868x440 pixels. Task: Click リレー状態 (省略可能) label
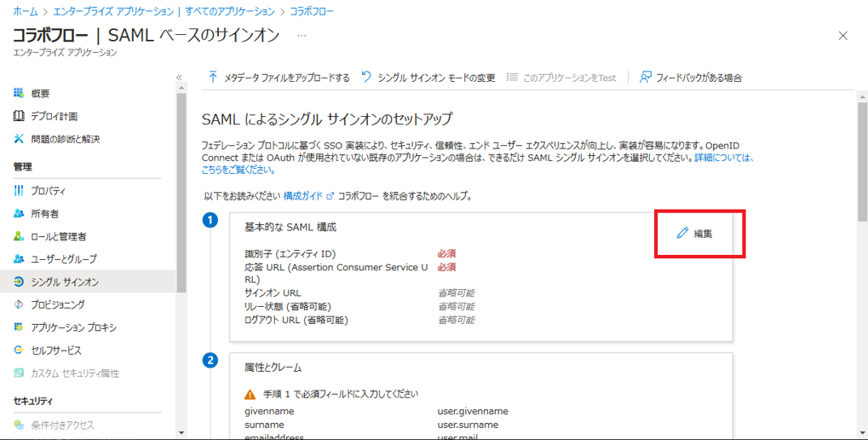(x=287, y=306)
